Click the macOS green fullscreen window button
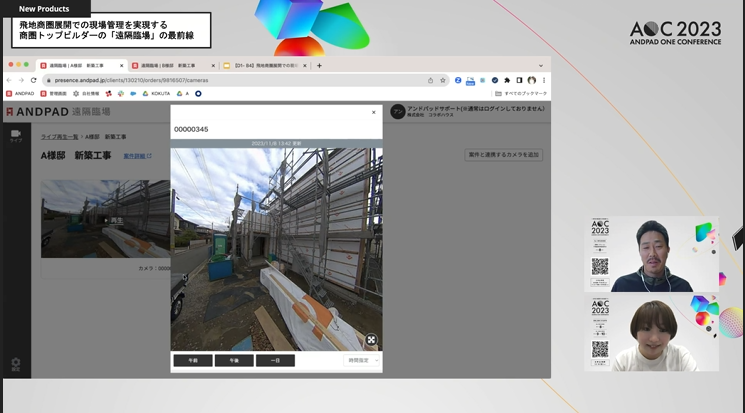 click(x=26, y=64)
